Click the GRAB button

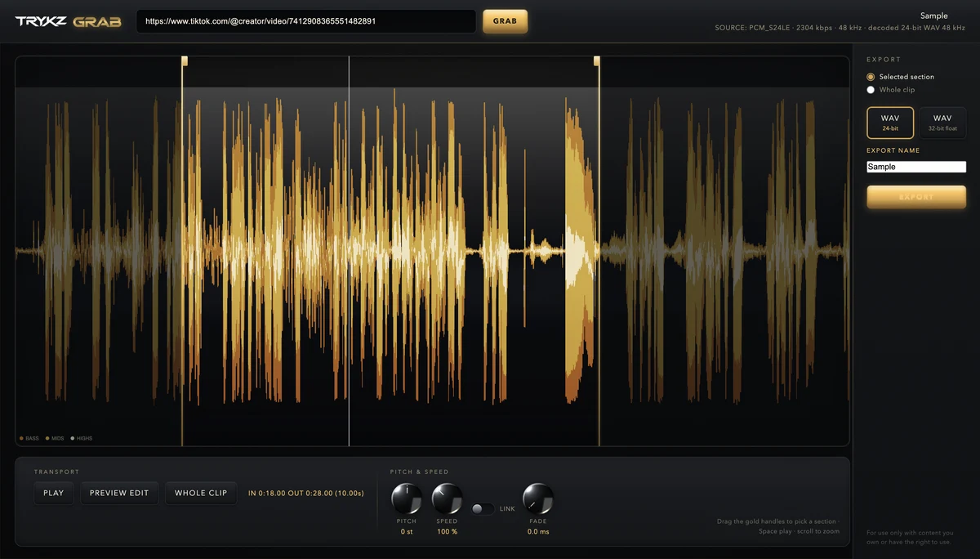[x=505, y=21]
